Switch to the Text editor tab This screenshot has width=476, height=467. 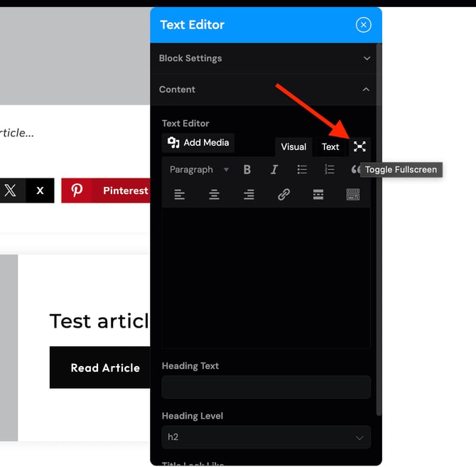(330, 146)
